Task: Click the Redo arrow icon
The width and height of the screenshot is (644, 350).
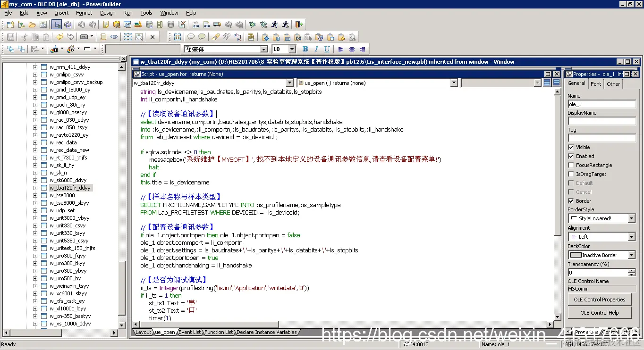Action: tap(70, 37)
